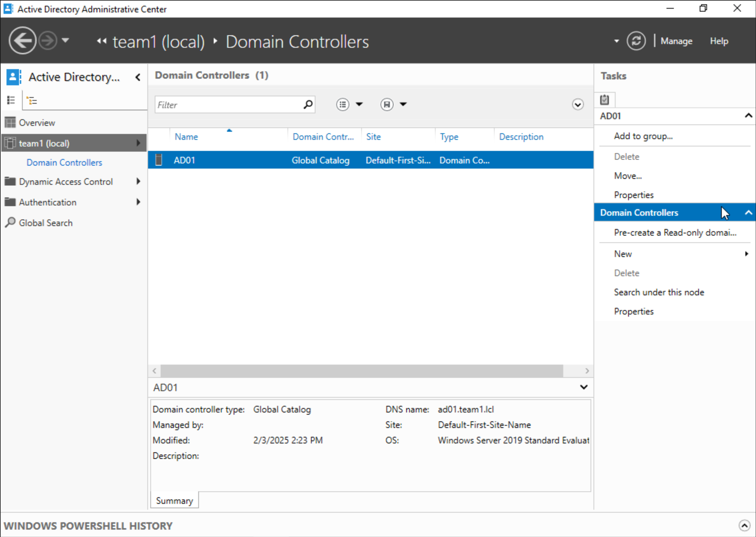
Task: Collapse the AD01 tasks section
Action: coord(748,116)
